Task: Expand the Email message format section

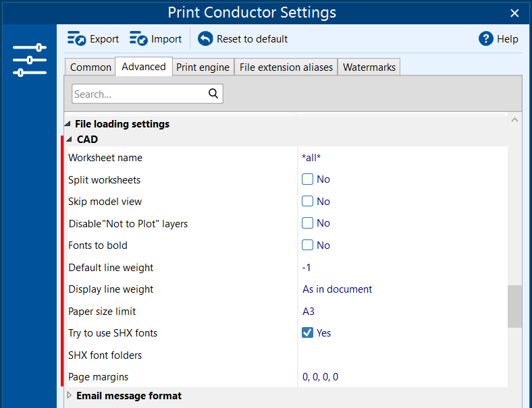Action: [x=70, y=395]
